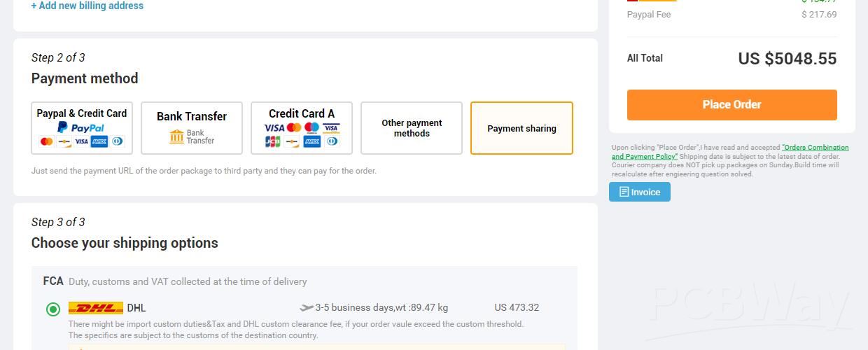Select Other payment methods option

pos(412,128)
